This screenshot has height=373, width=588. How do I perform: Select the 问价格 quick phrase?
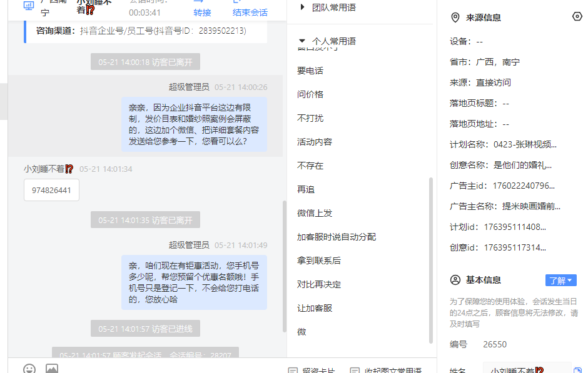310,94
